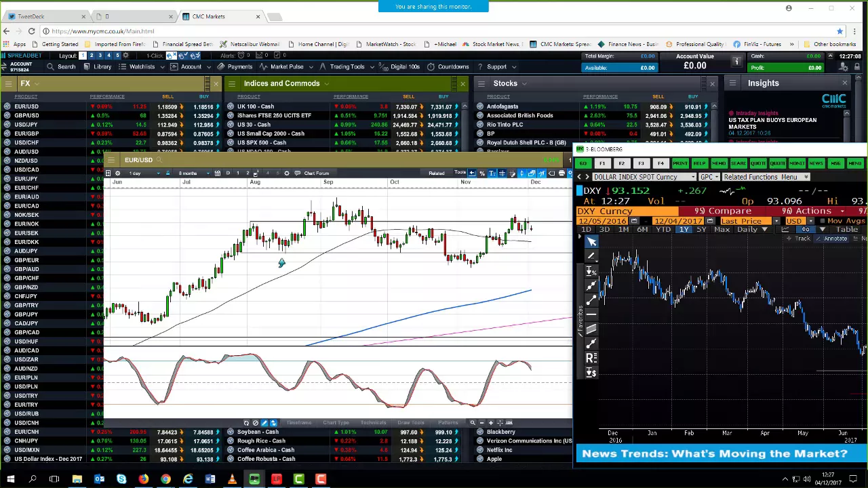
Task: Select Layout 4 in CMC toolbar
Action: pos(108,56)
